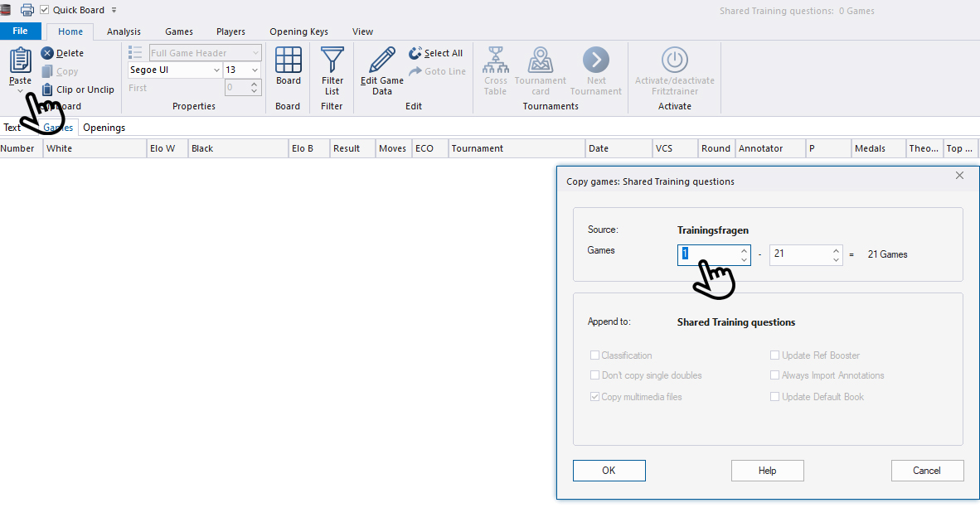Open Edit Game Data pencil icon
980x527 pixels.
coord(381,60)
